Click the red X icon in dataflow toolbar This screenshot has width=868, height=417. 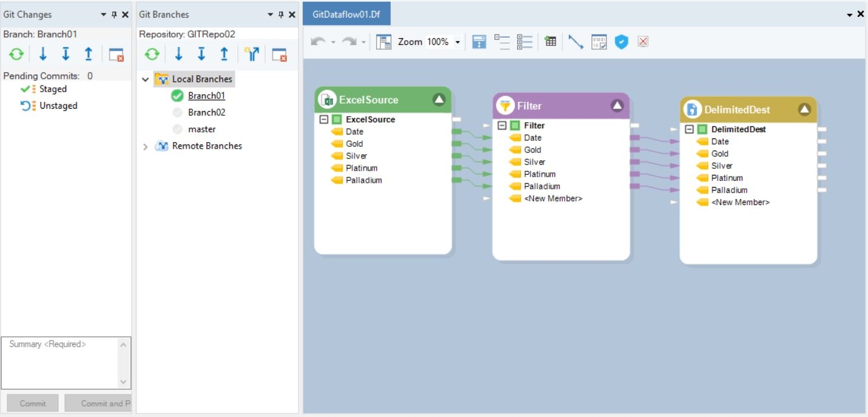tap(644, 42)
